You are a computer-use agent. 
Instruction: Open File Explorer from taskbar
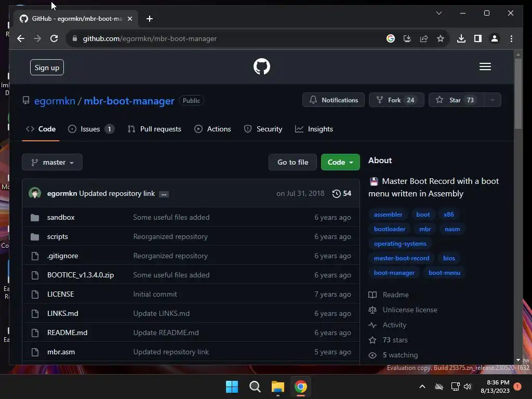point(277,387)
